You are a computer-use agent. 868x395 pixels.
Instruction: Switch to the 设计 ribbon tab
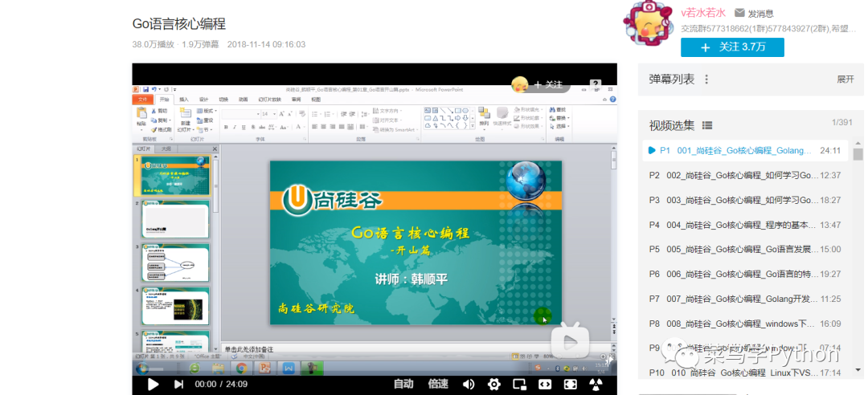tap(203, 100)
